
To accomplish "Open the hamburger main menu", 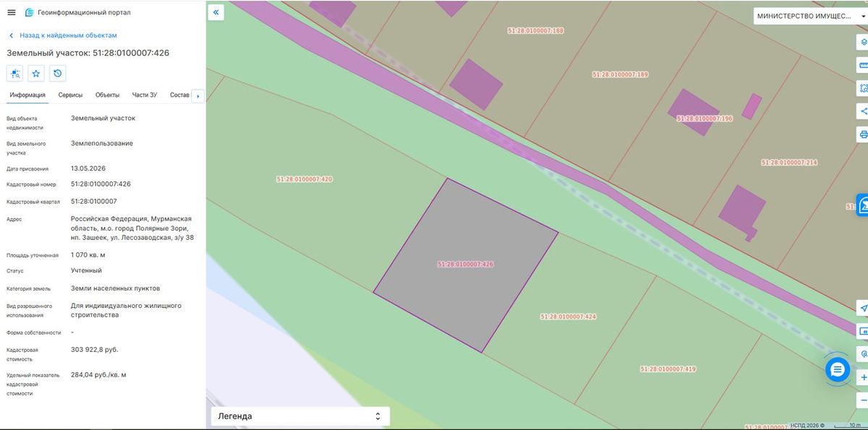I will [11, 12].
